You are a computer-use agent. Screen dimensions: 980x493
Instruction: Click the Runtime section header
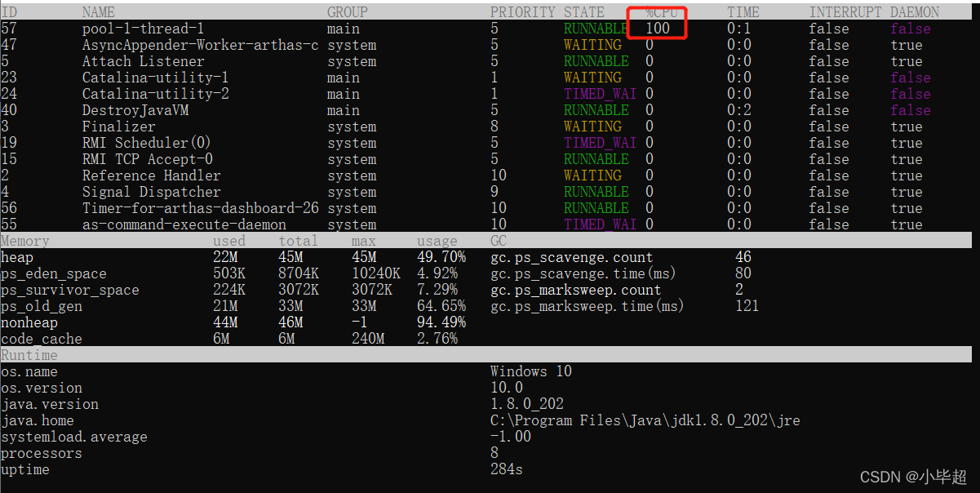(x=29, y=355)
